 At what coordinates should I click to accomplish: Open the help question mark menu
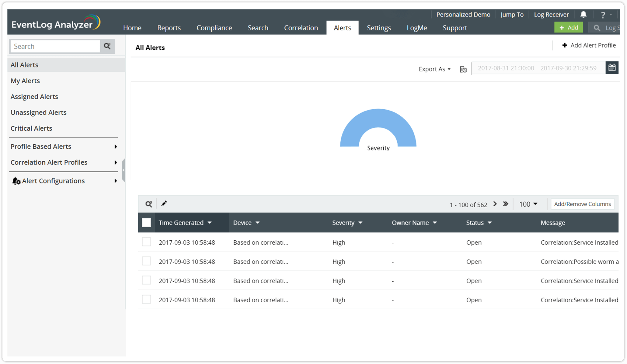pos(603,15)
